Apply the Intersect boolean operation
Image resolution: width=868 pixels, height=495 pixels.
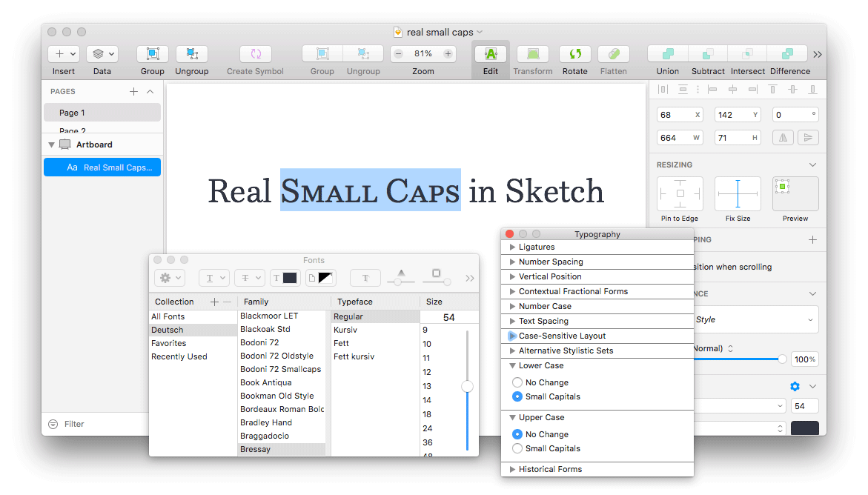coord(747,54)
